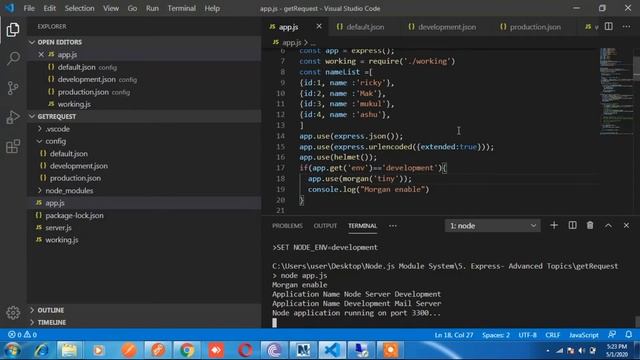
Task: Open feedback icon in status bar
Action: 612,335
